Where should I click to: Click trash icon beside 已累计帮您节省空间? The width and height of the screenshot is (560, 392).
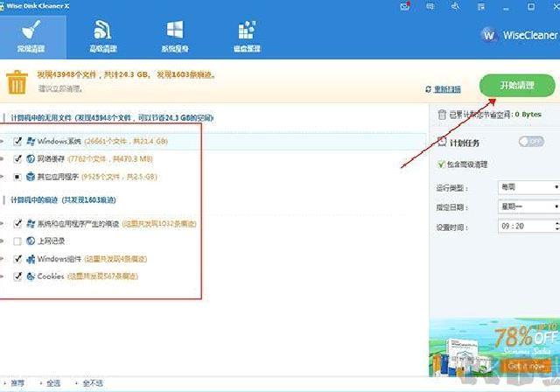point(442,115)
